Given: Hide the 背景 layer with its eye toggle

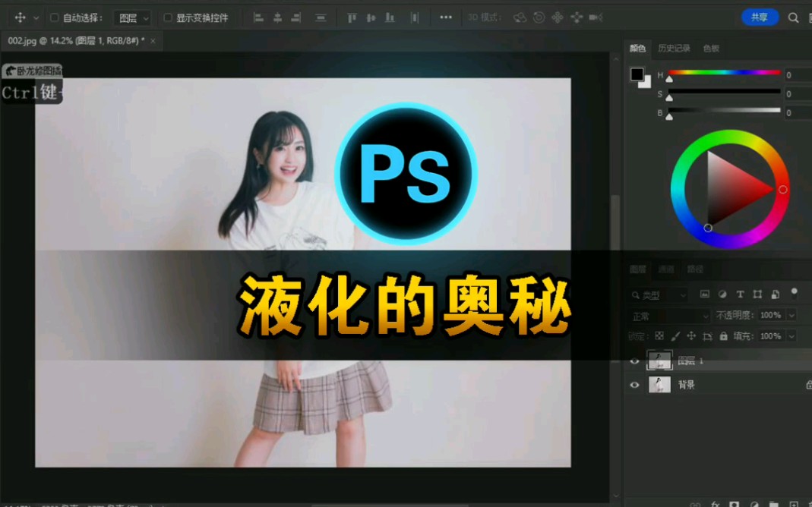Looking at the screenshot, I should coord(635,385).
